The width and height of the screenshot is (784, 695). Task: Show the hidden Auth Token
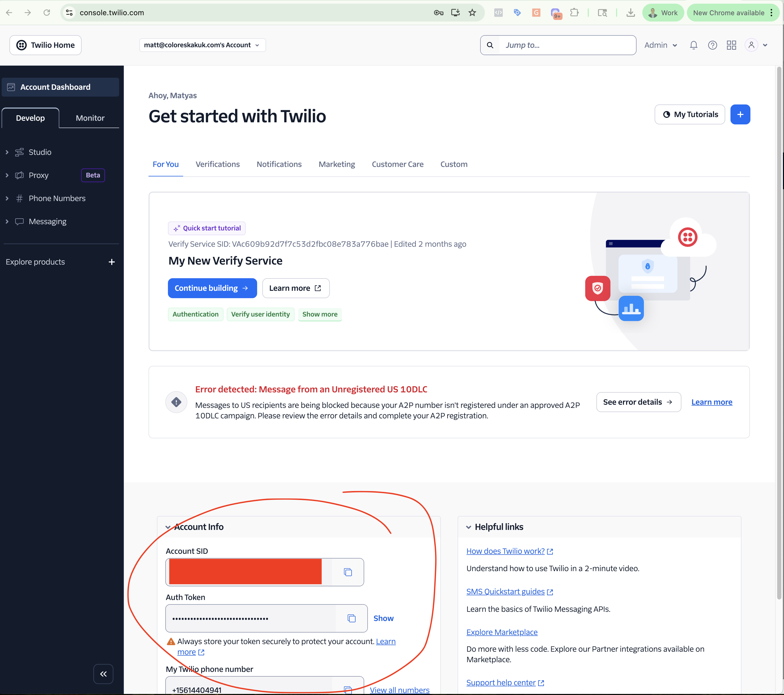click(x=383, y=618)
